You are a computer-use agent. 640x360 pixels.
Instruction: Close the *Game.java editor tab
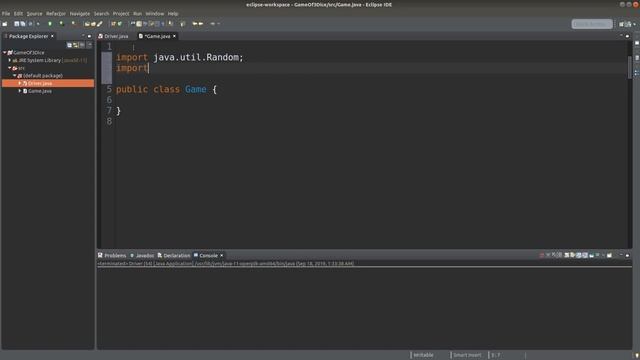tap(174, 36)
